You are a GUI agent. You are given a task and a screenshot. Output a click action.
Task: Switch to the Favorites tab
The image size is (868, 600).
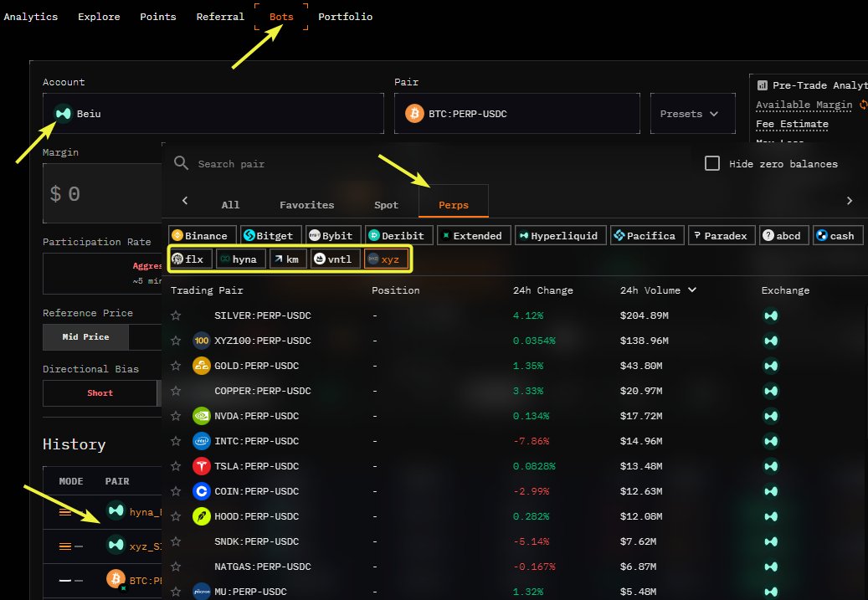[x=306, y=205]
